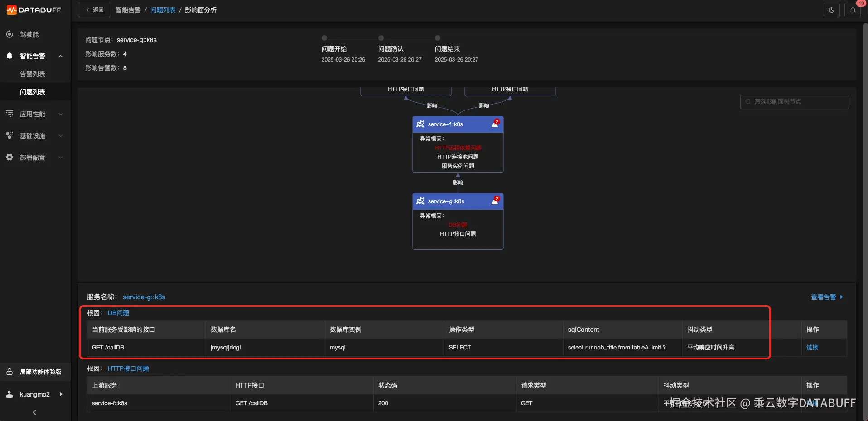Select the service-f::k8s node header
This screenshot has width=868, height=421.
[x=458, y=124]
